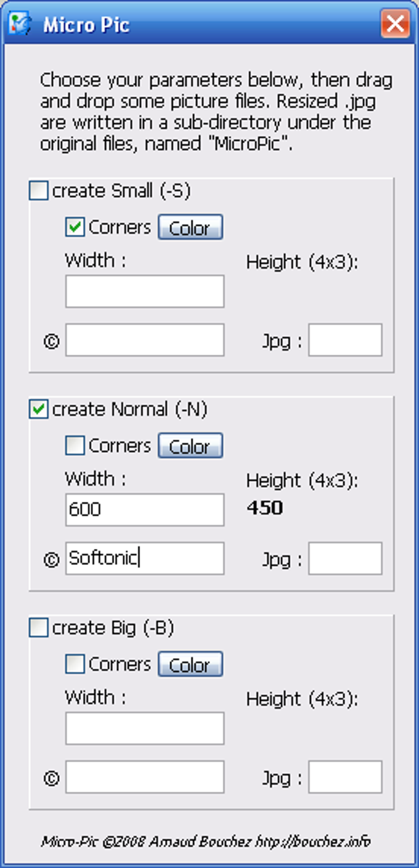Open Color picker for Small section
This screenshot has height=868, width=419.
pyautogui.click(x=190, y=227)
